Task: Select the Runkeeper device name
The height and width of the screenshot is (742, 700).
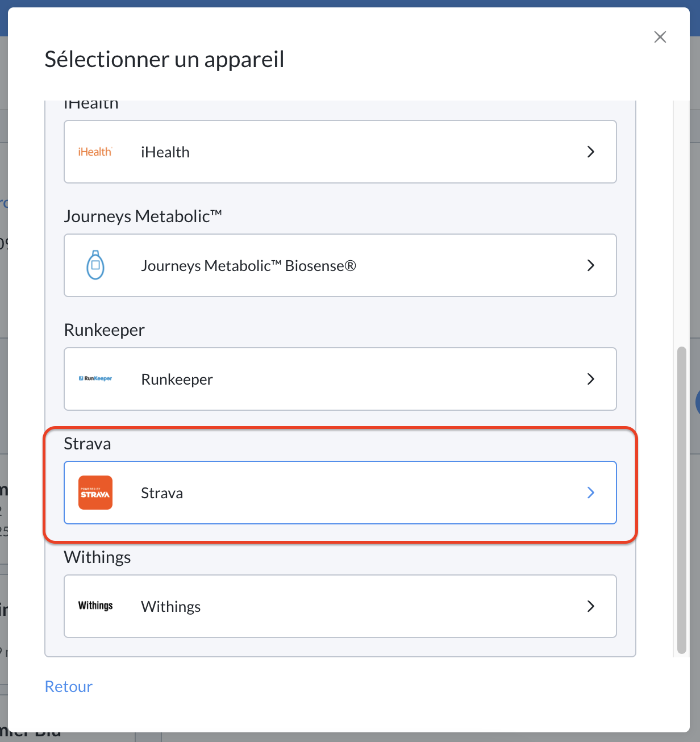Action: [177, 380]
